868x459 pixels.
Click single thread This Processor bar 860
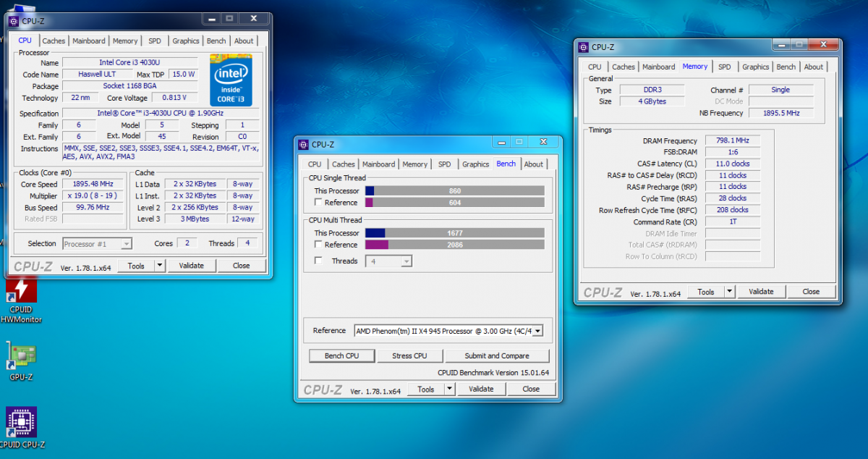tap(455, 191)
